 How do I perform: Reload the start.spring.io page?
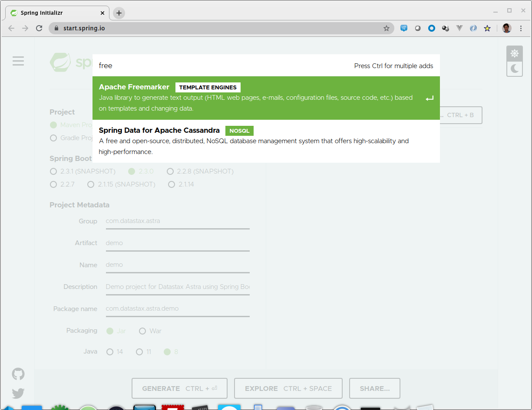click(39, 28)
